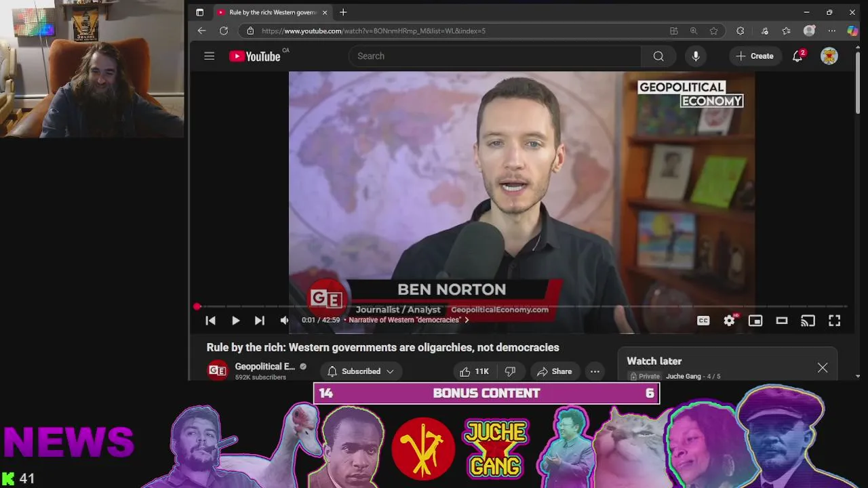Click the '592K subscribers' count
The height and width of the screenshot is (488, 868).
pos(260,377)
